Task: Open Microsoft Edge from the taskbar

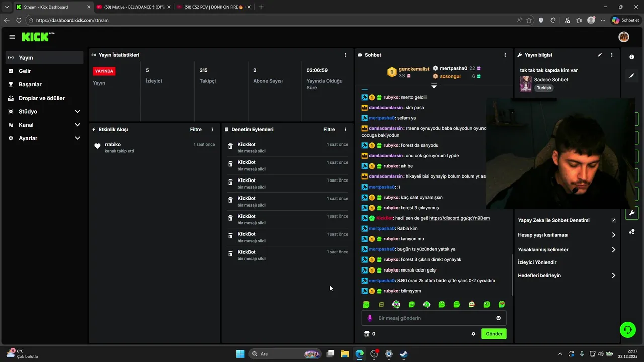Action: point(359,354)
